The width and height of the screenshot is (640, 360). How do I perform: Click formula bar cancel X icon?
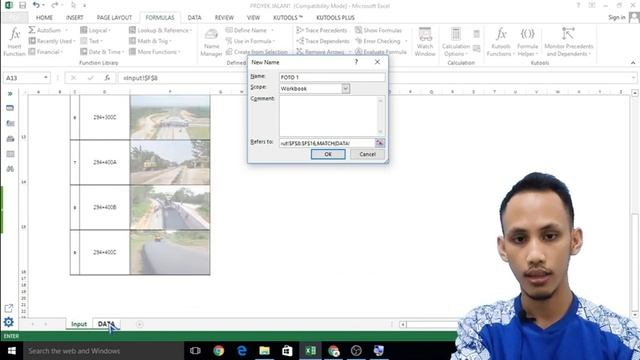pyautogui.click(x=73, y=78)
